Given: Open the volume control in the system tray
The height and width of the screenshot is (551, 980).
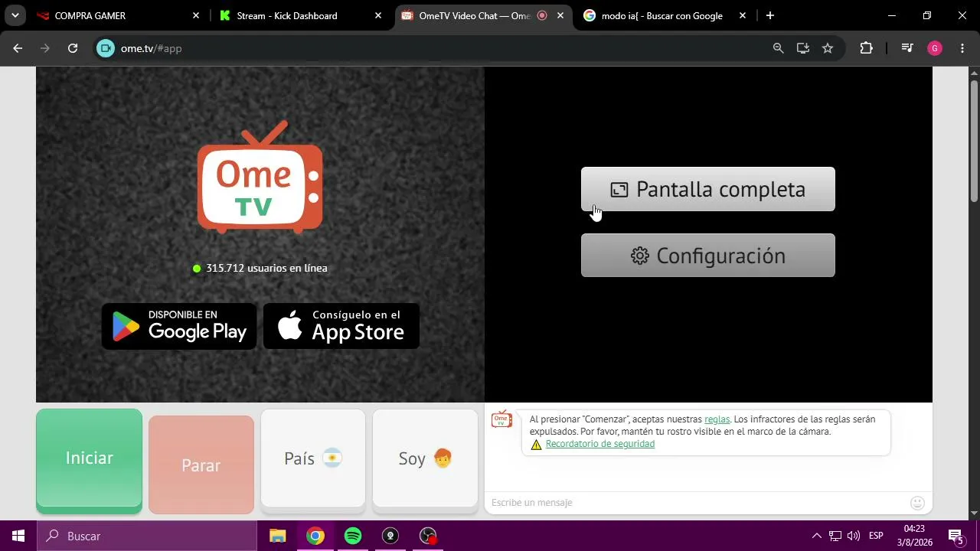Looking at the screenshot, I should (854, 536).
